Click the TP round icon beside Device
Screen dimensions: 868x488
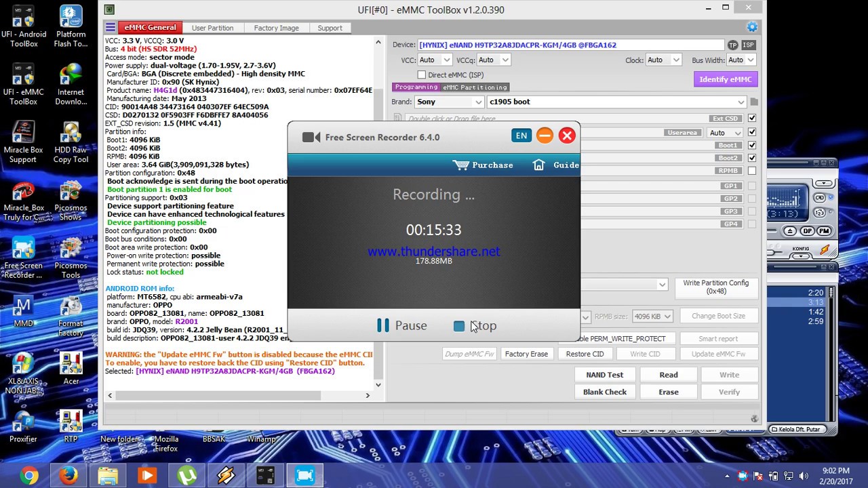(732, 45)
